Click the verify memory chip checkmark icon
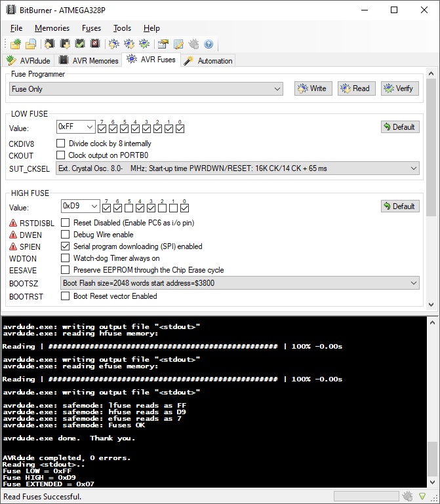 [80, 44]
